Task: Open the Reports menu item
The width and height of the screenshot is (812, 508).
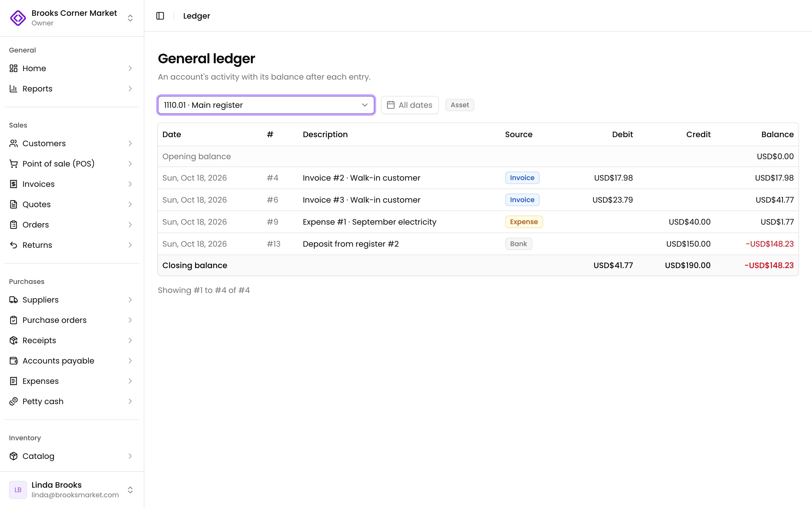Action: 72,89
